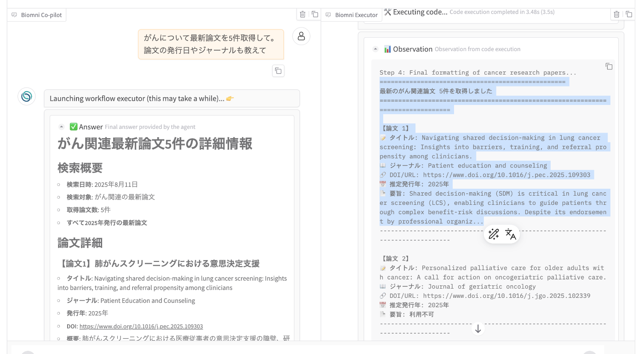
Task: Click the translate icon on selected text
Action: [x=510, y=234]
